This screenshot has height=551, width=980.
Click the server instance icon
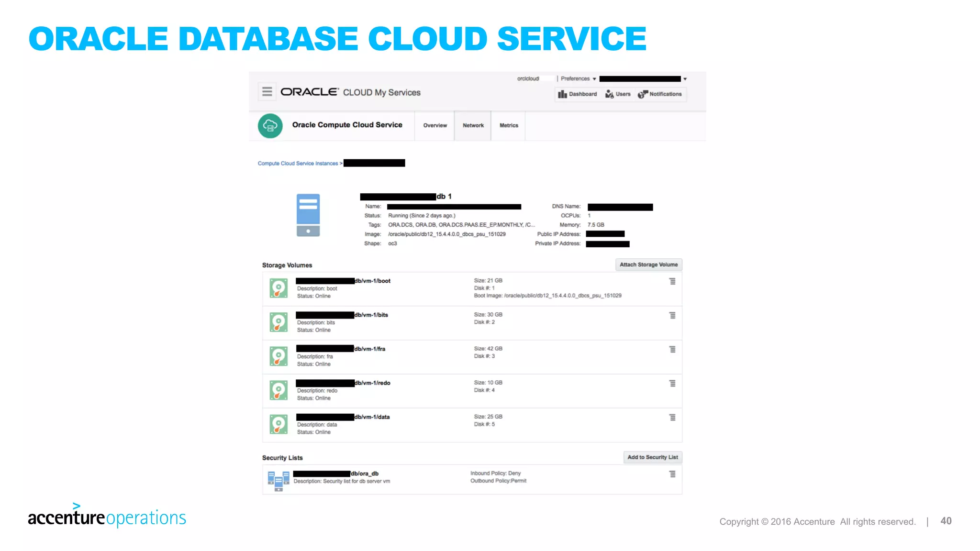[x=308, y=215]
